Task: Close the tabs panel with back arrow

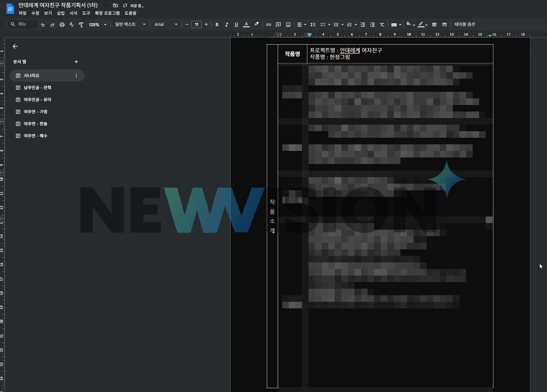Action: 15,47
